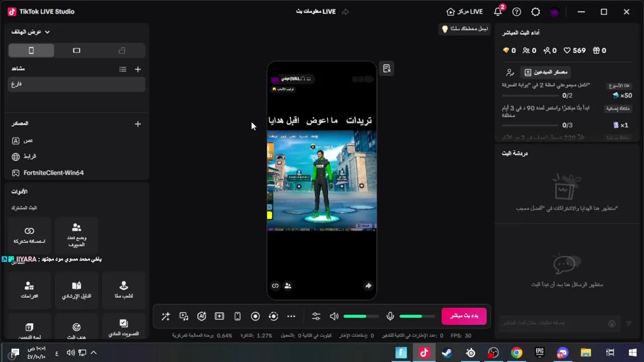
Task: Click the viewers count in LIVE performance
Action: [529, 50]
